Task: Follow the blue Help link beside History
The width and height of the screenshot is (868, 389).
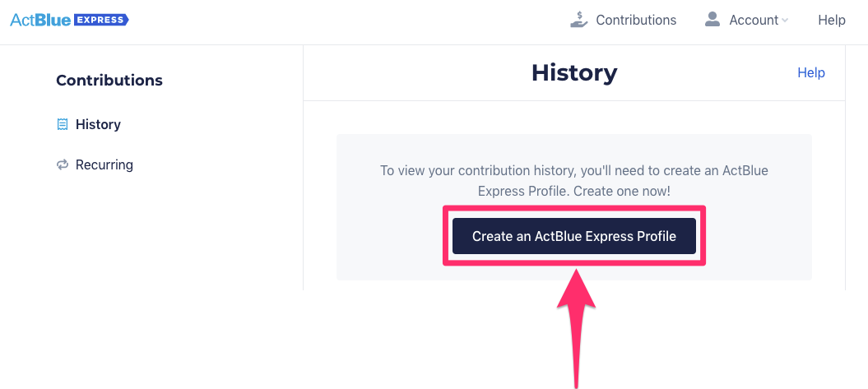Action: (x=811, y=72)
